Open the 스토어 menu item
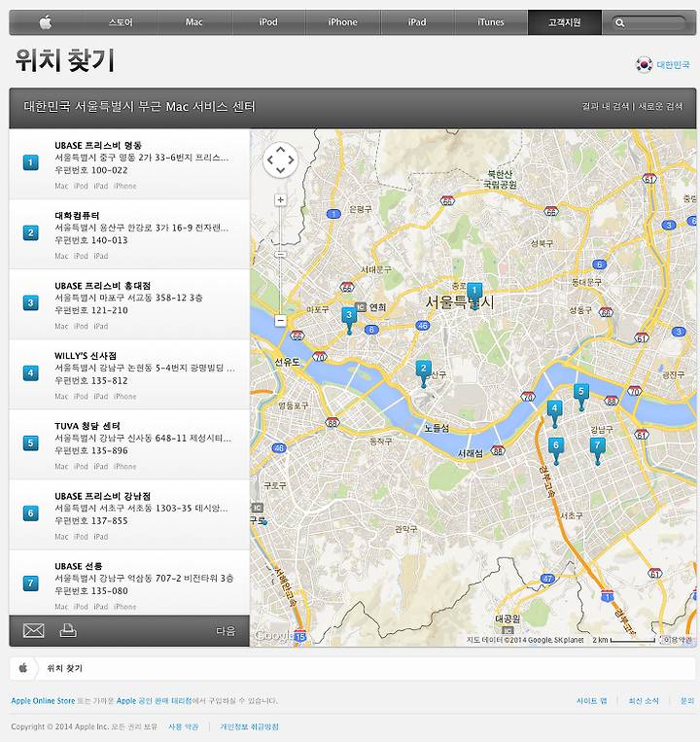The image size is (700, 742). coord(121,22)
